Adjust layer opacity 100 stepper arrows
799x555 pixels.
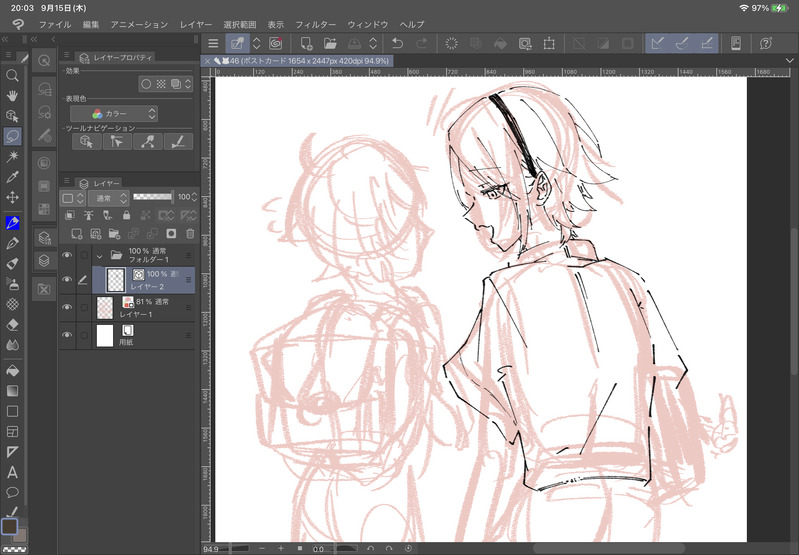194,197
